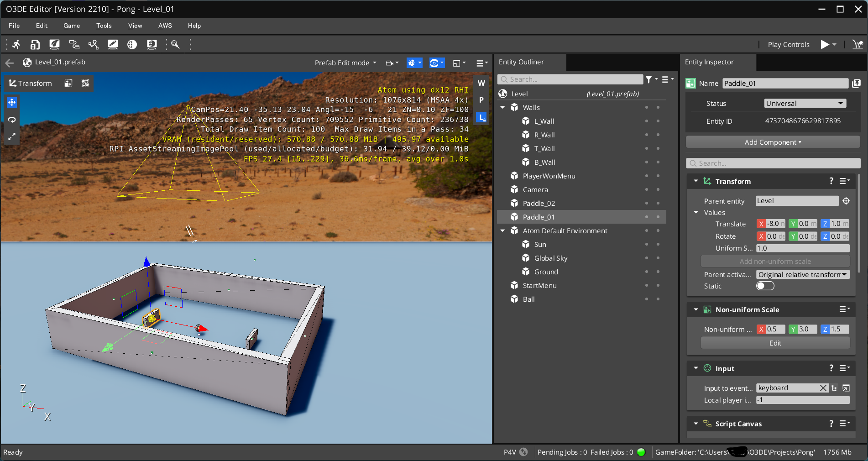Screen dimensions: 868x461
Task: Click the Translate X value field showing -8.0
Action: pyautogui.click(x=773, y=224)
